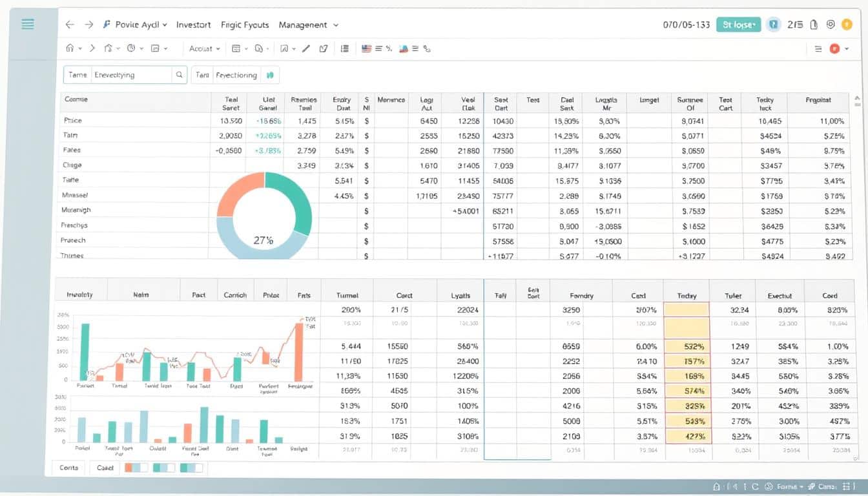Open the Forme dropdown in status bar

tap(790, 486)
